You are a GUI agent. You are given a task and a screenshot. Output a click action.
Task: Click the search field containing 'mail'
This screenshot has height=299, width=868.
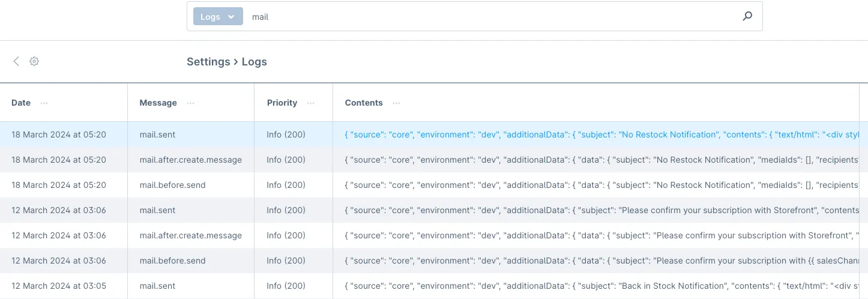pos(480,17)
